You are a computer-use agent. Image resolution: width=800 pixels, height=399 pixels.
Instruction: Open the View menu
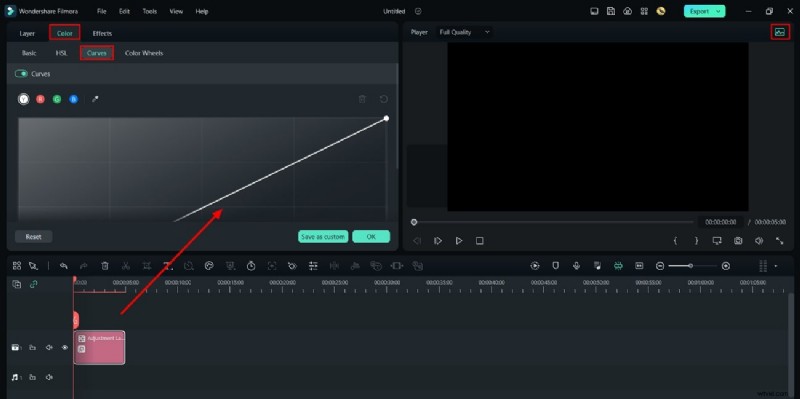pyautogui.click(x=176, y=11)
